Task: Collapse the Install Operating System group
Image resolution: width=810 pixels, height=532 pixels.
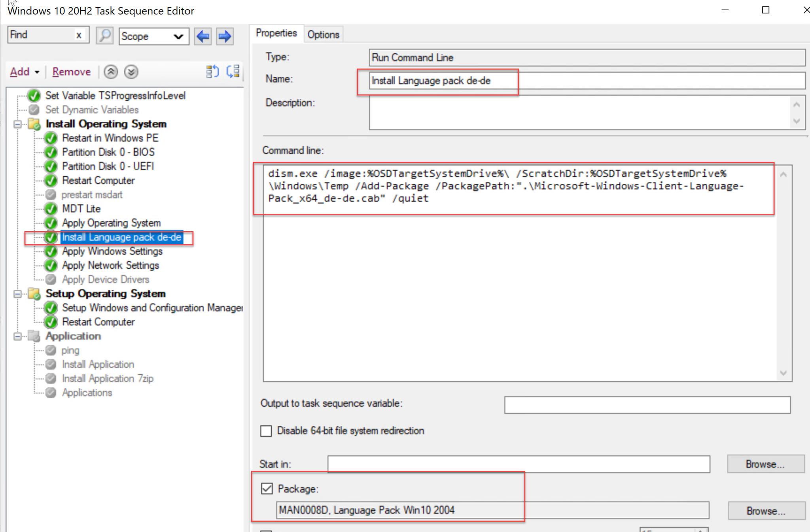Action: pyautogui.click(x=18, y=124)
